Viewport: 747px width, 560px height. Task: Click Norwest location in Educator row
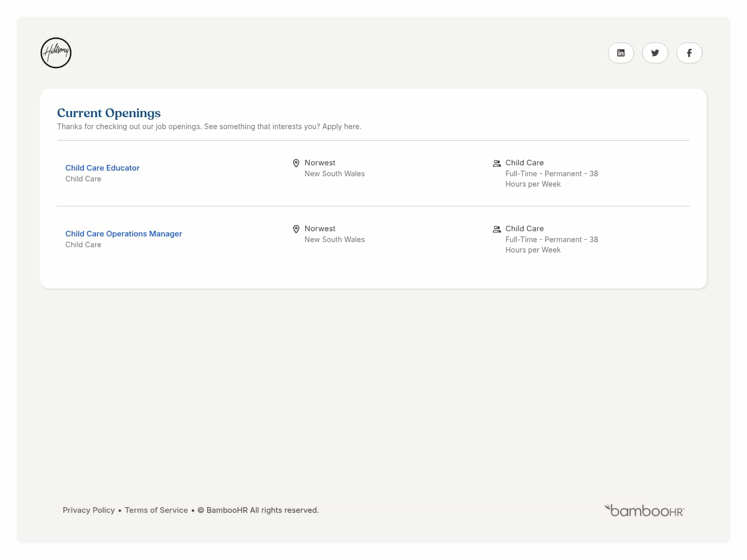point(320,163)
